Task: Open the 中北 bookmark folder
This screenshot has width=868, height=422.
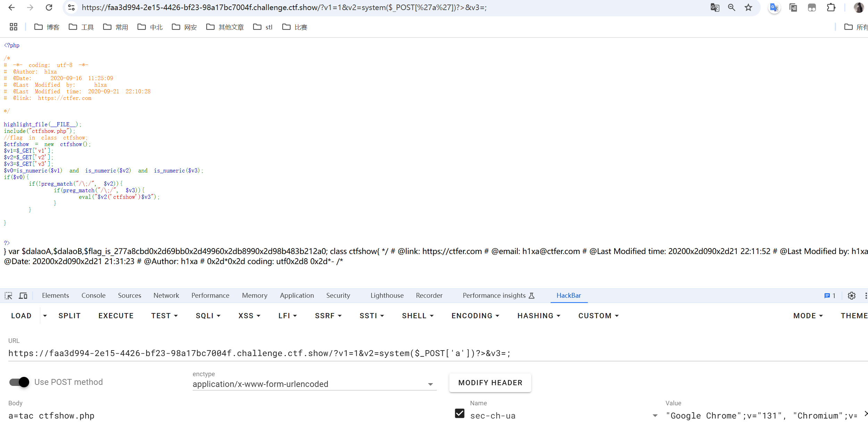Action: pyautogui.click(x=150, y=27)
